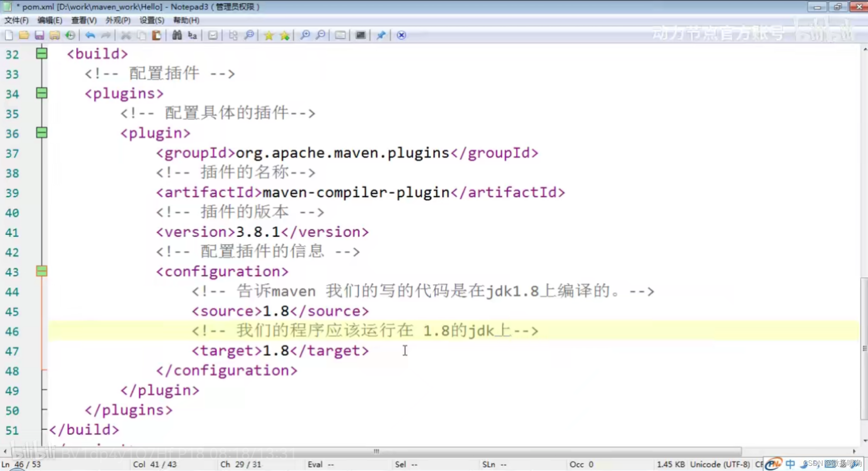The width and height of the screenshot is (868, 471).
Task: Toggle always-on-top pin icon
Action: [381, 35]
